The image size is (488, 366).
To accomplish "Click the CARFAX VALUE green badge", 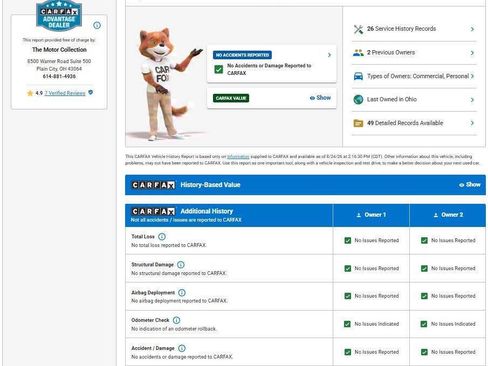I will (x=231, y=98).
